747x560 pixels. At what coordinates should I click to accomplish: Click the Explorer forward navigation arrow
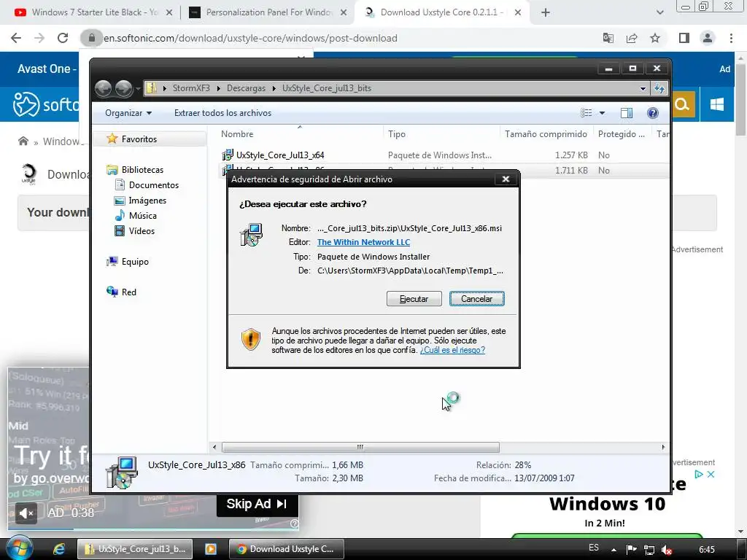(123, 88)
